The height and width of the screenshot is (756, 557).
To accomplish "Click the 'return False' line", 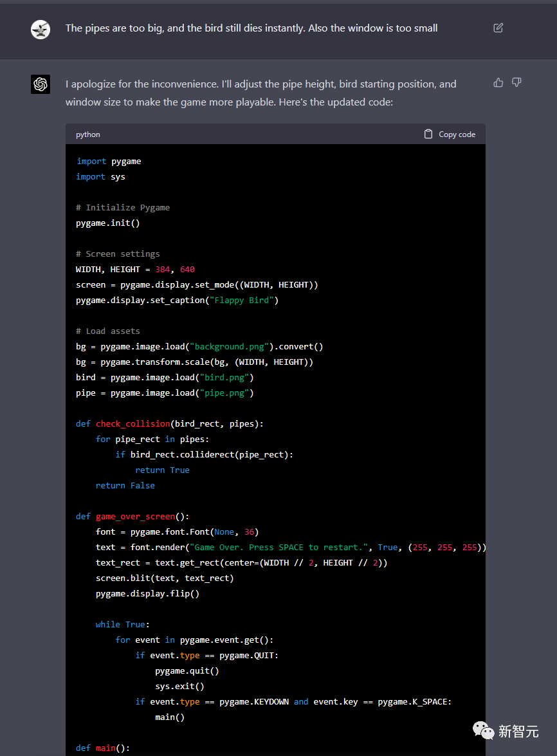I will tap(125, 485).
